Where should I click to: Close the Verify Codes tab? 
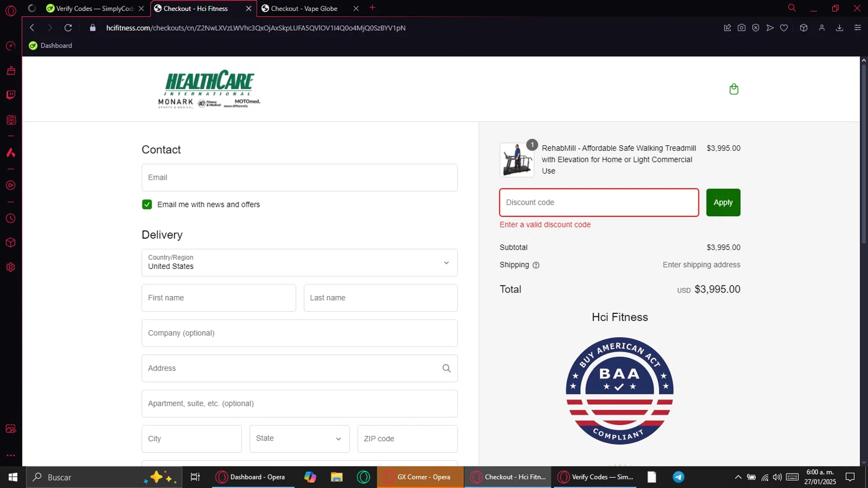(x=141, y=9)
